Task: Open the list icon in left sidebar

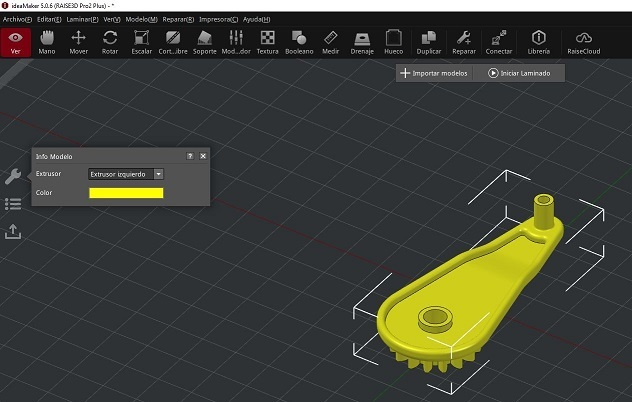Action: tap(13, 204)
